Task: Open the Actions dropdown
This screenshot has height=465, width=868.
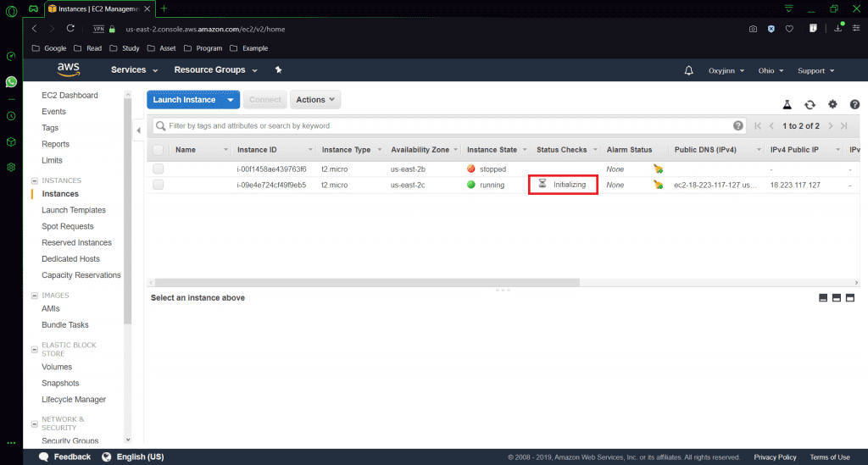Action: 315,100
